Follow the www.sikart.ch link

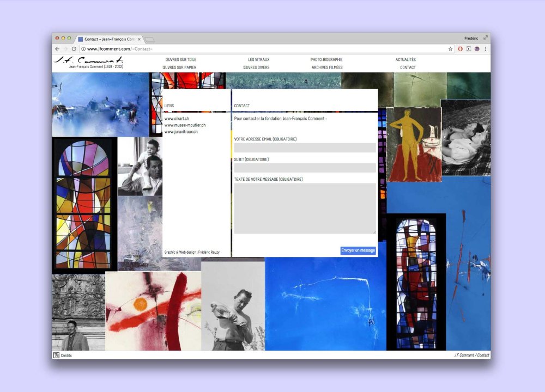click(177, 118)
